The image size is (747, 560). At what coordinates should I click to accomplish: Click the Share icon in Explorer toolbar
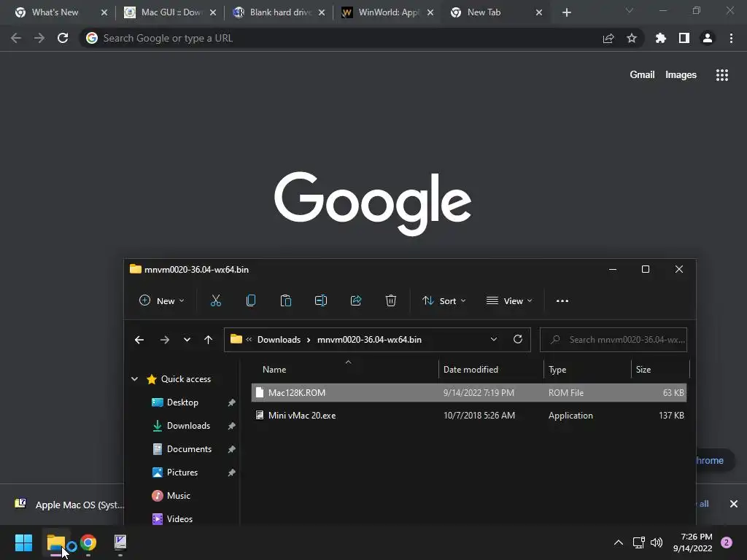point(356,300)
